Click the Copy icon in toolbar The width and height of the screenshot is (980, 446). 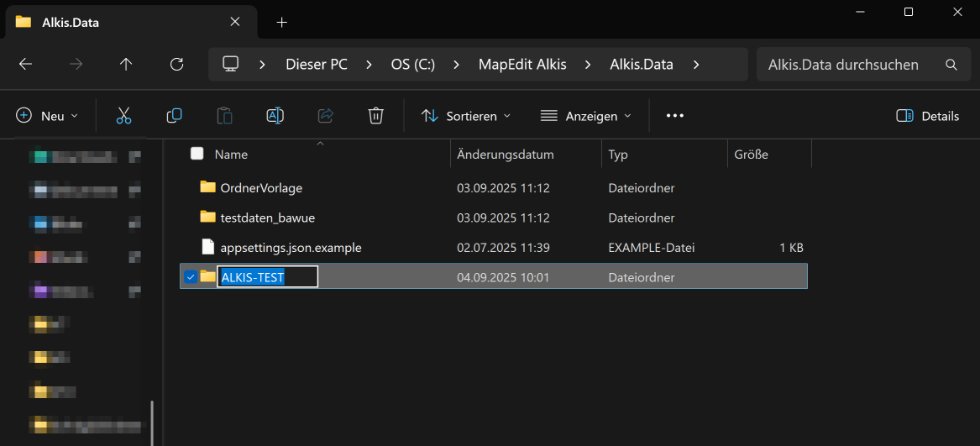tap(175, 116)
